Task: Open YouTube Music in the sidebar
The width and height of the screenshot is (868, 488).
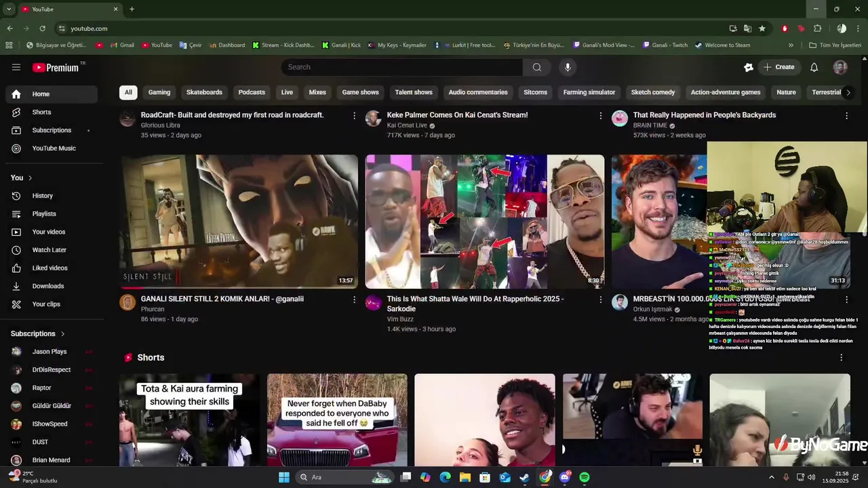Action: coord(52,148)
